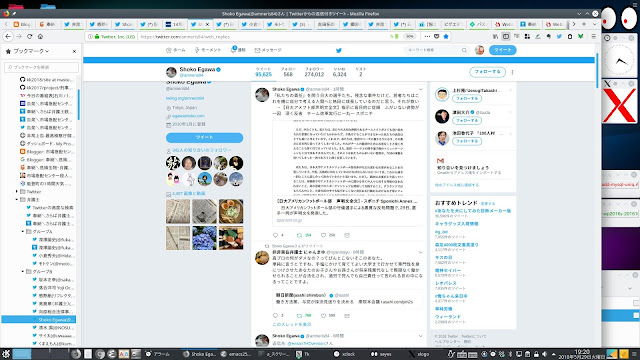Open a new tab with plus button
Image resolution: width=640 pixels, height=360 pixels.
pos(584,24)
